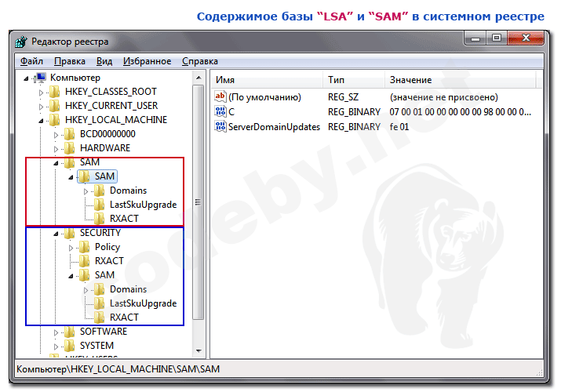The width and height of the screenshot is (561, 392).
Task: Select the LastSkuUpgrade key under SECURITY
Action: (x=143, y=303)
